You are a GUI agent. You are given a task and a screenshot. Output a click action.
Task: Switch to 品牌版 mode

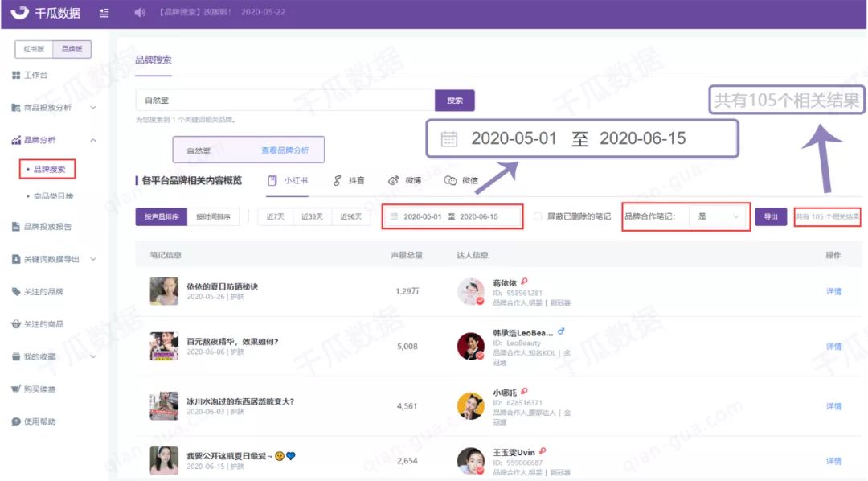(73, 49)
